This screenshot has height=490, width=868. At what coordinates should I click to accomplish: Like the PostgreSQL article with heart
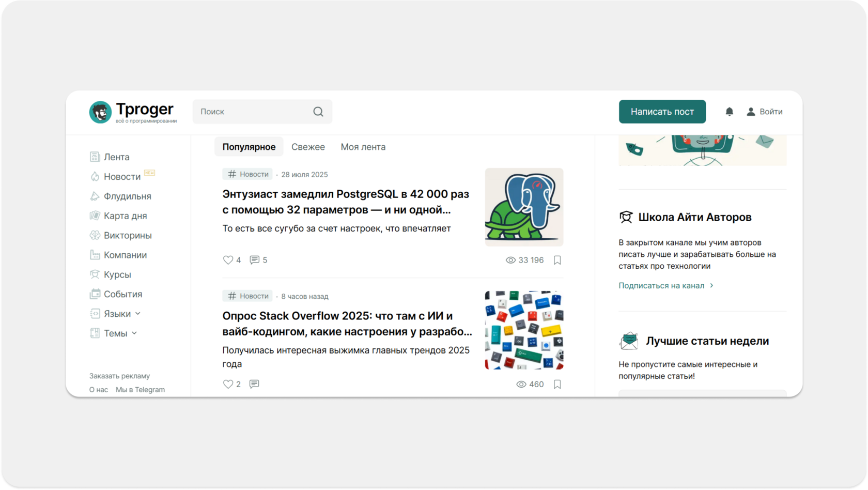point(228,260)
